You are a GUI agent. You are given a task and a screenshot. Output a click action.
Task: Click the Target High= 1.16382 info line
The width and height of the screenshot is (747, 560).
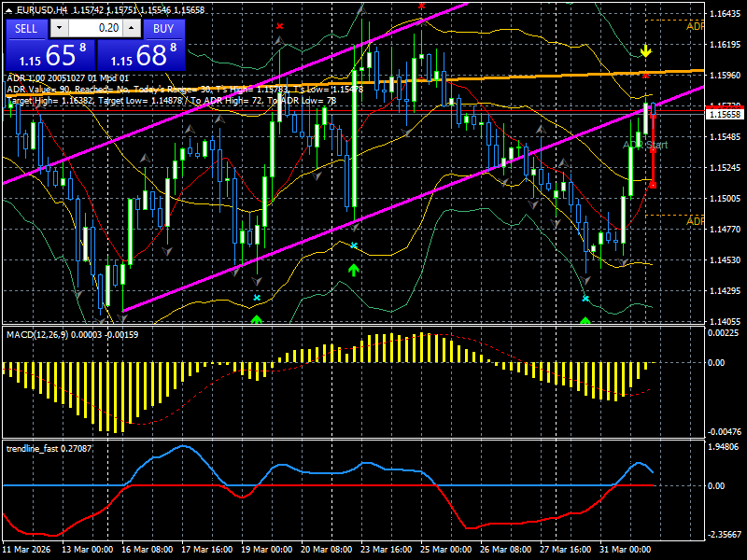click(x=172, y=101)
